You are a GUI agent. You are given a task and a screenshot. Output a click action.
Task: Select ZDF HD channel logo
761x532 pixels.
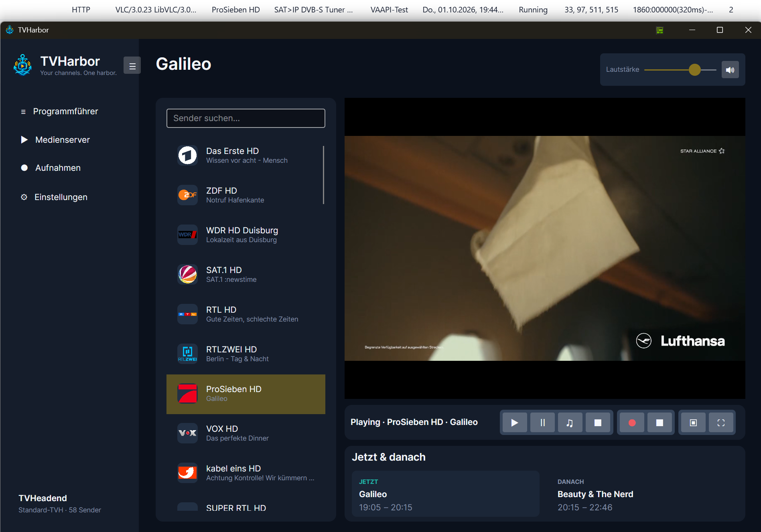point(187,195)
